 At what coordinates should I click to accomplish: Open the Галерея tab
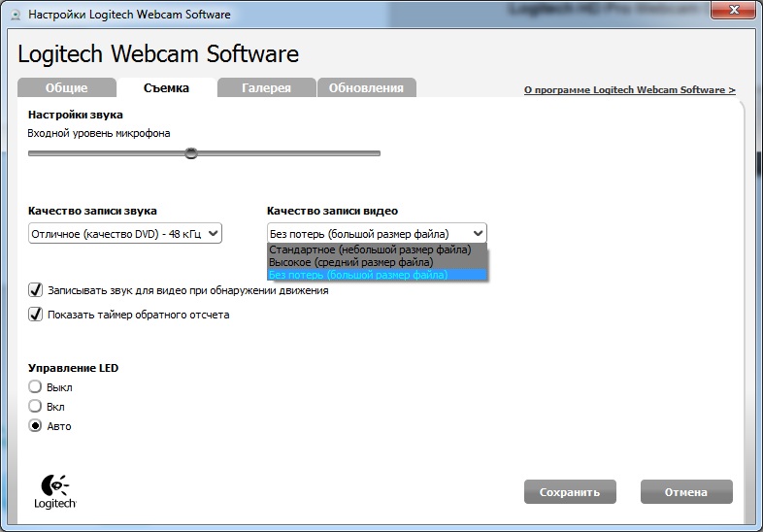(x=267, y=88)
